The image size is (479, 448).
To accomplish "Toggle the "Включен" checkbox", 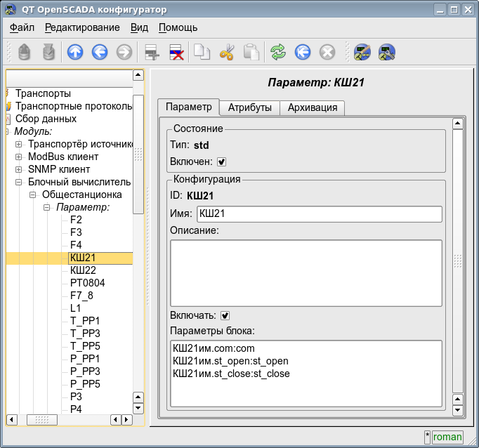I will [x=222, y=162].
